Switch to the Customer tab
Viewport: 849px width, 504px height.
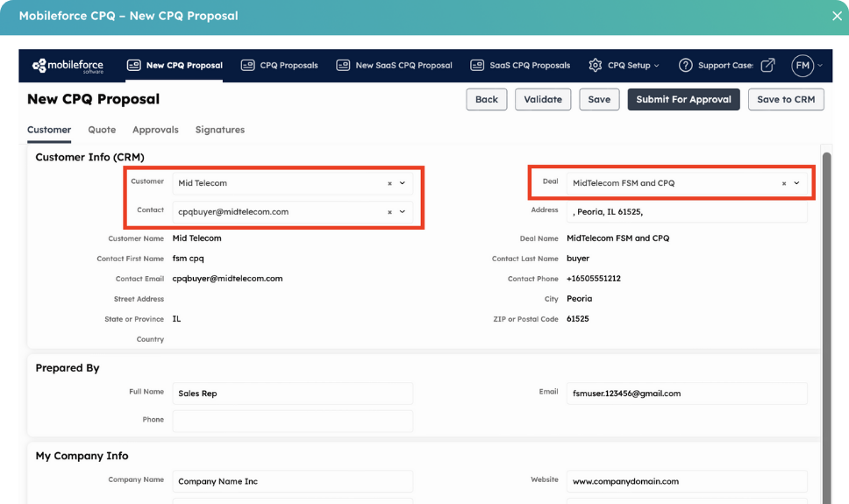[x=49, y=130]
